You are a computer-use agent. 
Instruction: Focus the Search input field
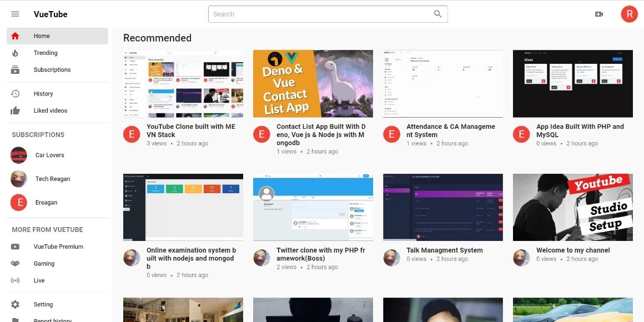tap(328, 14)
